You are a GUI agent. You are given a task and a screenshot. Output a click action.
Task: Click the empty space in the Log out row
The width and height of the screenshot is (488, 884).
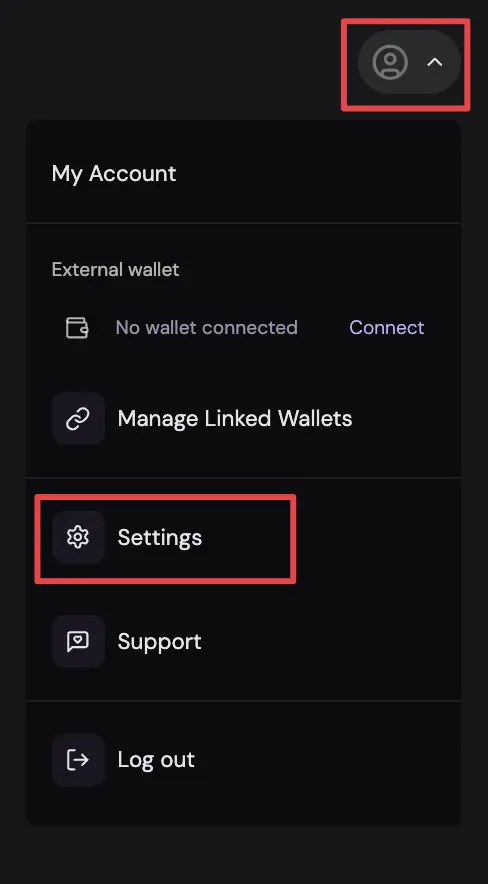[328, 760]
